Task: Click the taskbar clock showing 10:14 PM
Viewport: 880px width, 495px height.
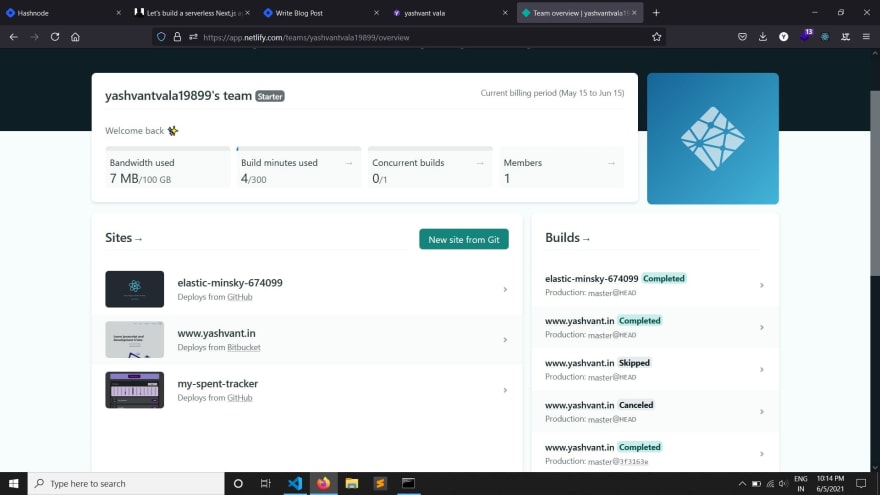Action: tap(830, 483)
